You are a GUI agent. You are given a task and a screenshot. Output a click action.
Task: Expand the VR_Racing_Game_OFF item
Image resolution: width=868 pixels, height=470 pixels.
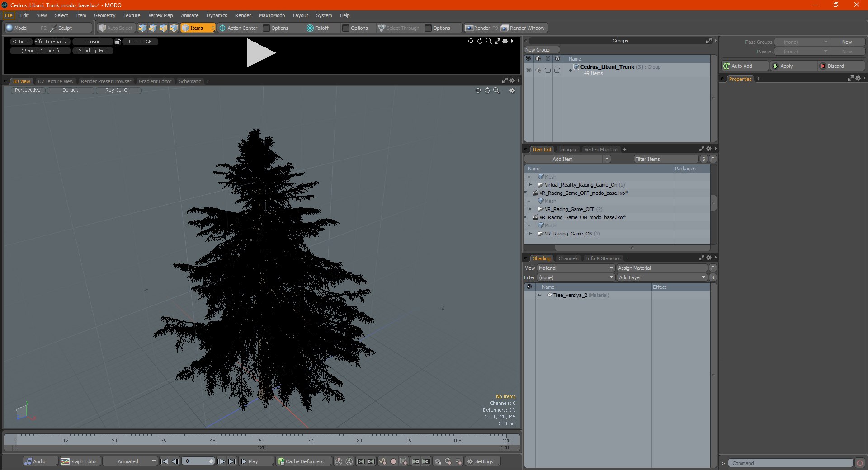(x=531, y=209)
